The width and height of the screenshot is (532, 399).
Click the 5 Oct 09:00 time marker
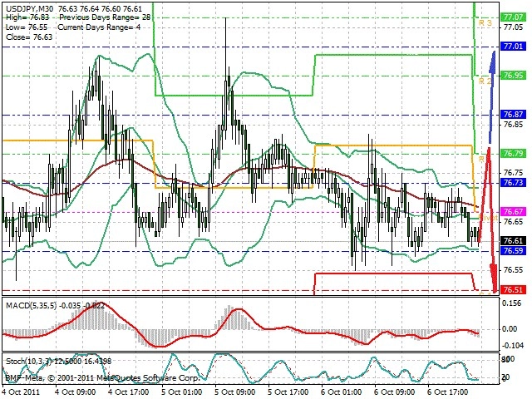(234, 392)
